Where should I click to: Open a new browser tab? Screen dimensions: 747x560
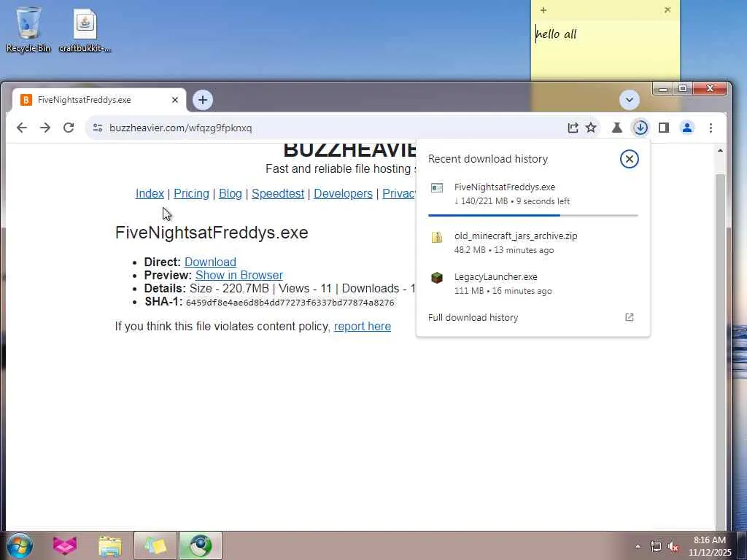[203, 100]
